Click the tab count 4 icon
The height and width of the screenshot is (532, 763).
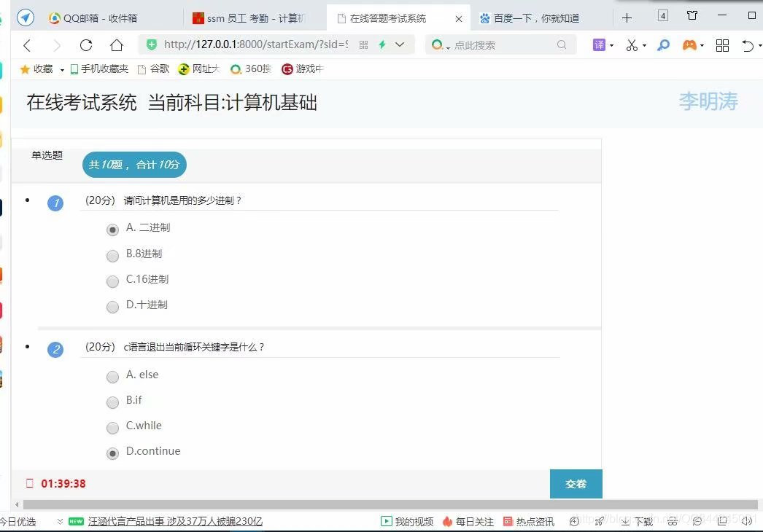pos(663,15)
